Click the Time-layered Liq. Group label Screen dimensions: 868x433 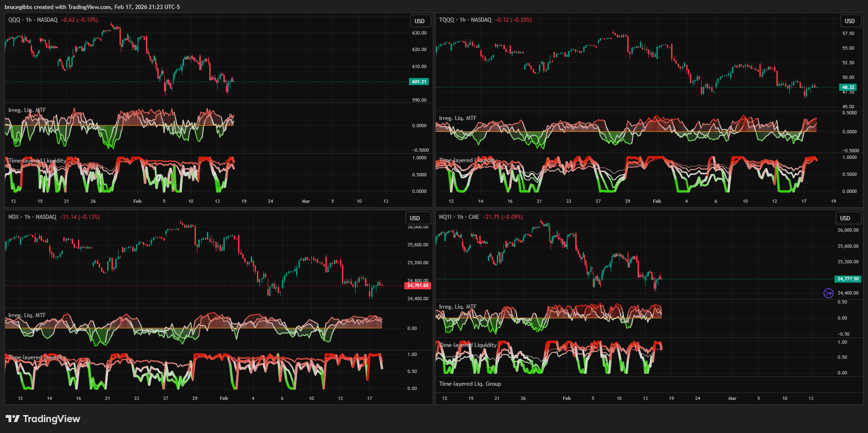point(470,384)
